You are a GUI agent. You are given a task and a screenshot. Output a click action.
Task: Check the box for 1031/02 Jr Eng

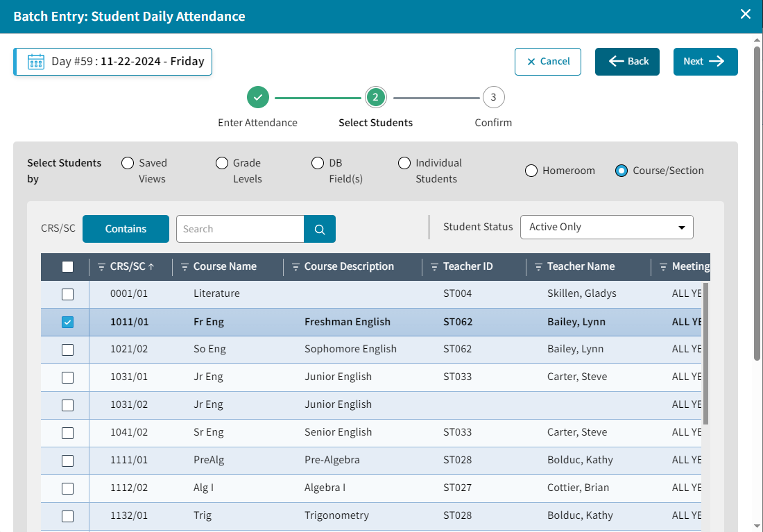68,406
